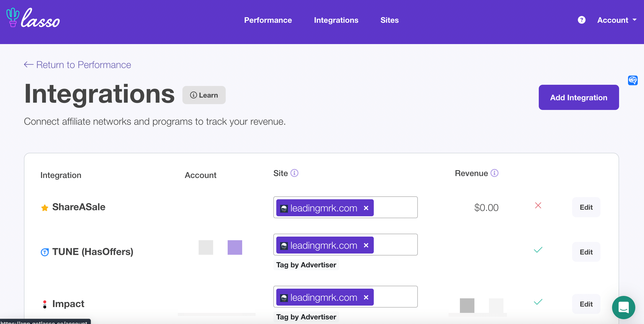Expand the Account dropdown menu
Viewport: 644px width, 324px height.
click(x=616, y=20)
